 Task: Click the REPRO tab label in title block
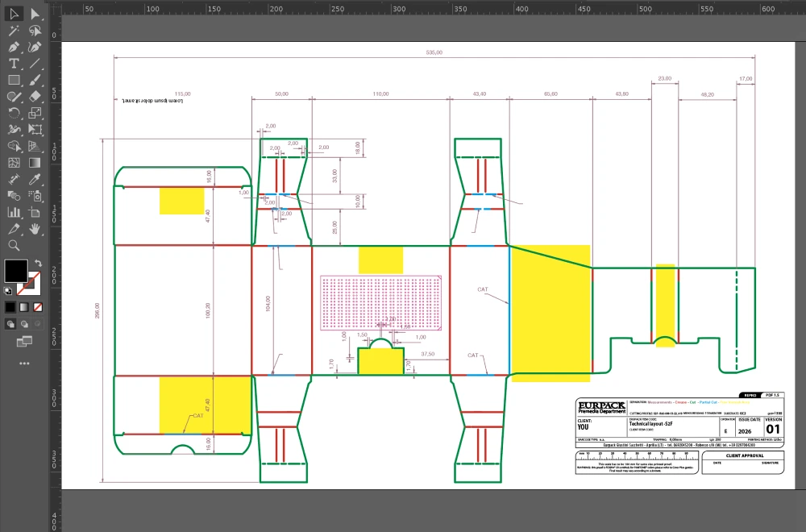750,396
